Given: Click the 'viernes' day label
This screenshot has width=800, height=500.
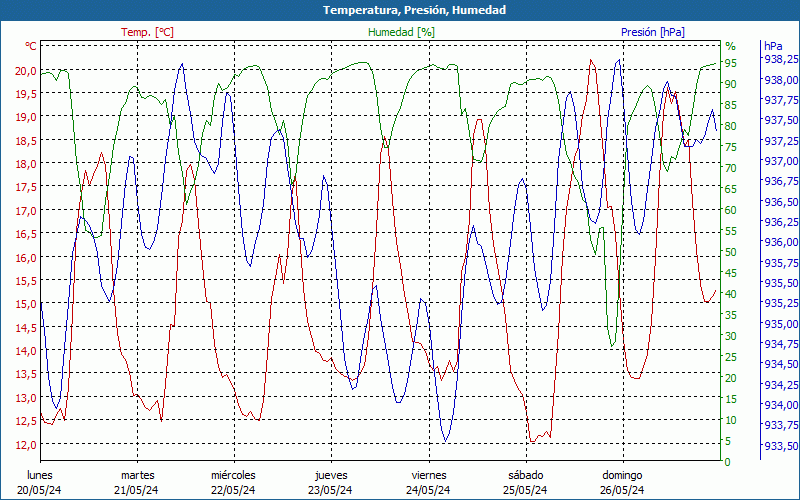Looking at the screenshot, I should 429,476.
